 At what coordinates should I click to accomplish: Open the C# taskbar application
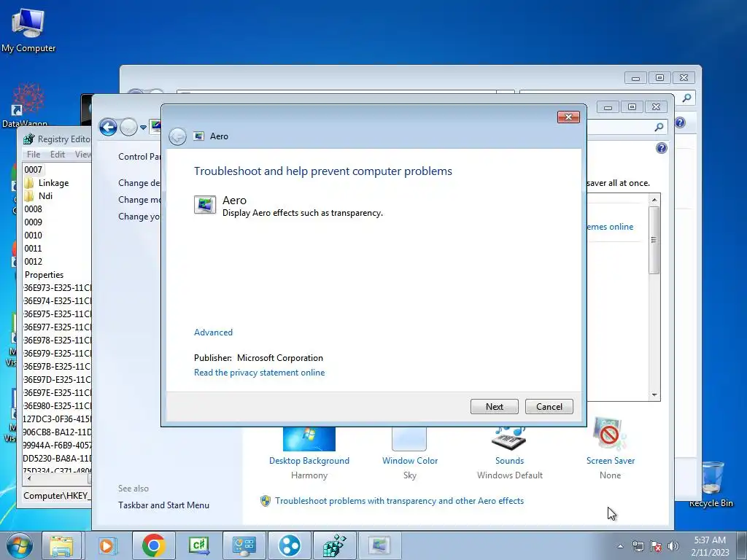(x=198, y=545)
